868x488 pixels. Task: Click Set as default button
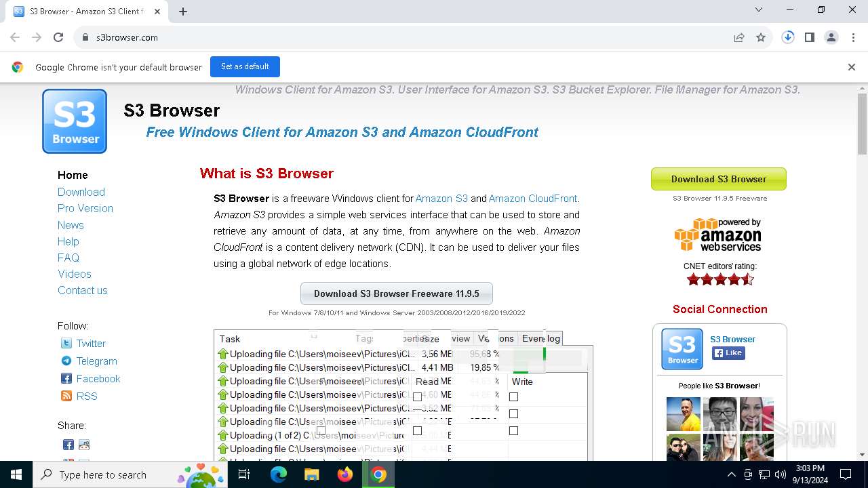click(245, 66)
